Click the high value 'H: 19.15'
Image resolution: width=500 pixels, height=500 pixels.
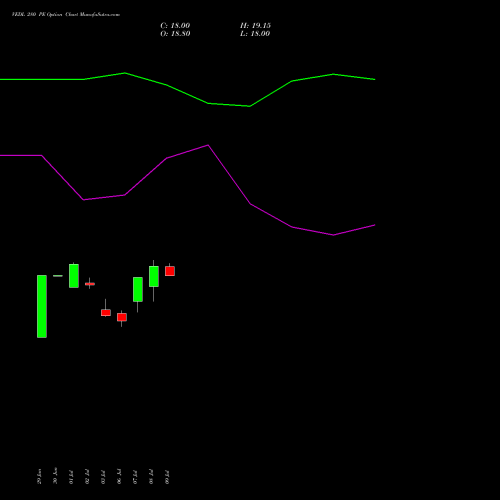(255, 26)
